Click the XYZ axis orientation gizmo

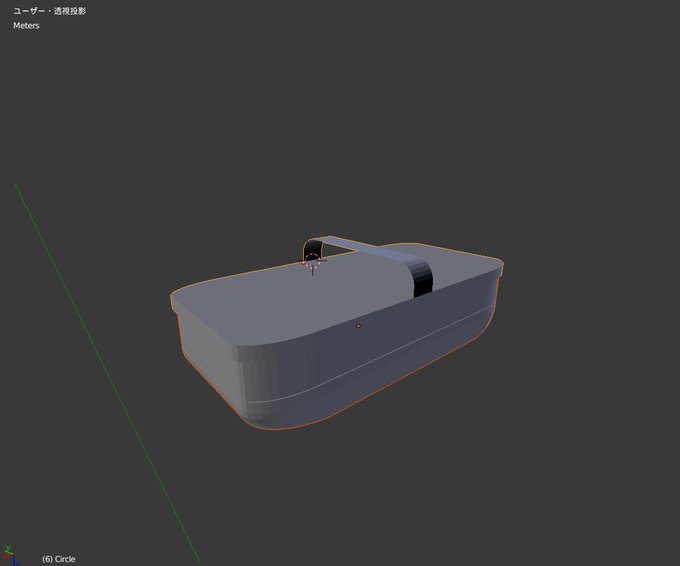[10, 555]
